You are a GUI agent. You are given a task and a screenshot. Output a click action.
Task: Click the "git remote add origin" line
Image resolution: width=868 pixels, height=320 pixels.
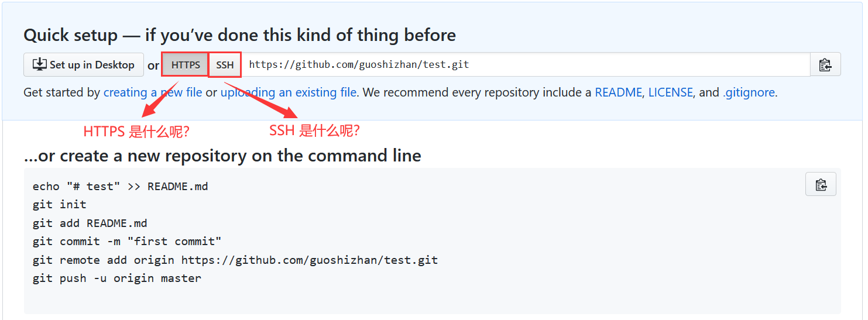[x=235, y=260]
